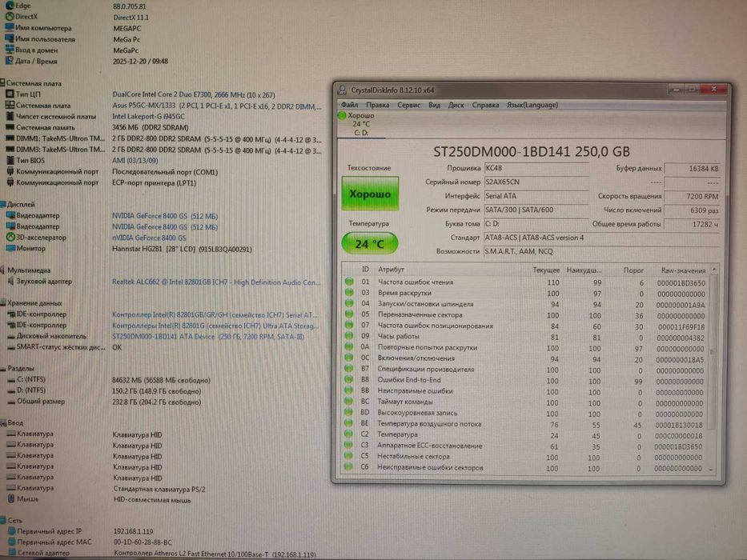Open the Файл menu in CrystalDiskInfo
The height and width of the screenshot is (560, 747).
click(349, 105)
